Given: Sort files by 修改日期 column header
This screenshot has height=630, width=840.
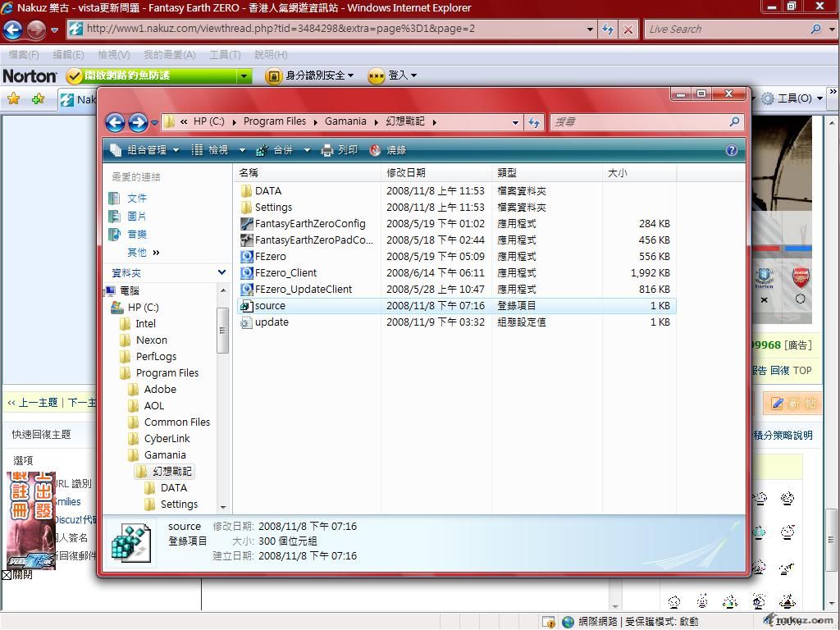Looking at the screenshot, I should pos(406,173).
